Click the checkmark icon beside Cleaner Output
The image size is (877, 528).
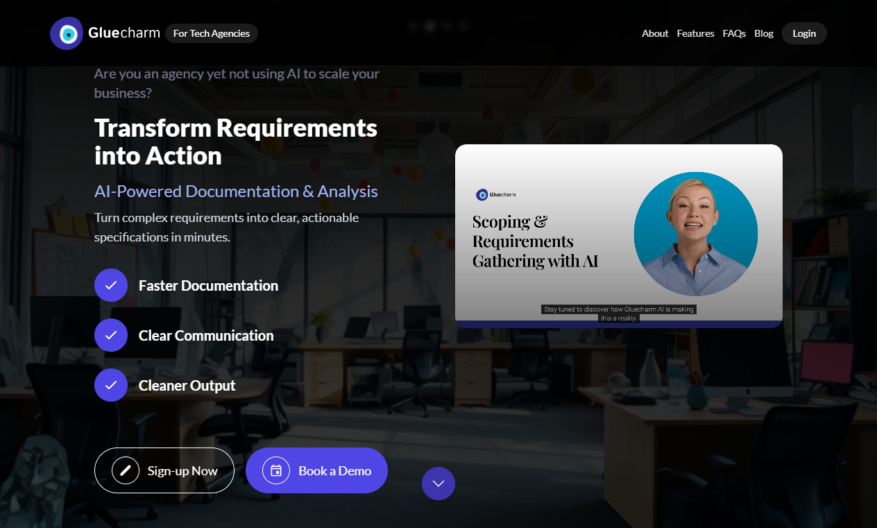click(x=111, y=385)
